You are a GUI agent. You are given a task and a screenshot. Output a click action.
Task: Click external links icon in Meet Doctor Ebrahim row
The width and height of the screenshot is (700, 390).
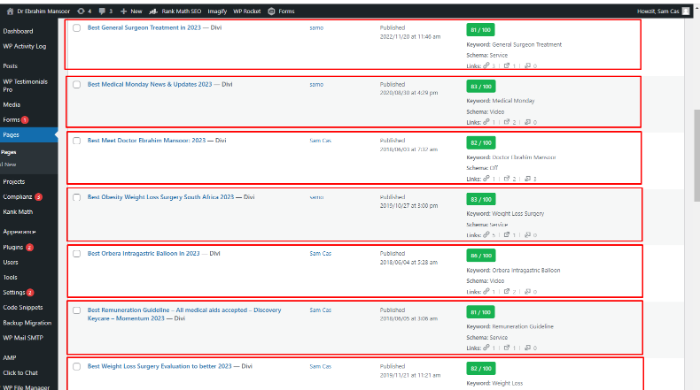click(507, 178)
